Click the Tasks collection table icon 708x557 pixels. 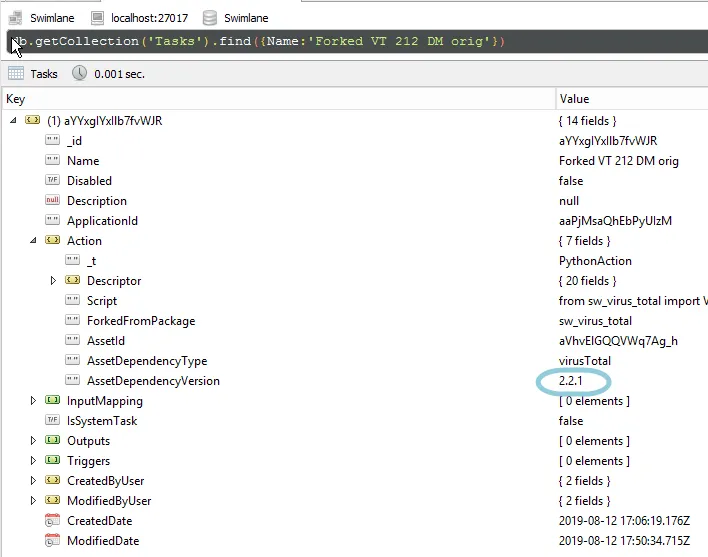[16, 73]
